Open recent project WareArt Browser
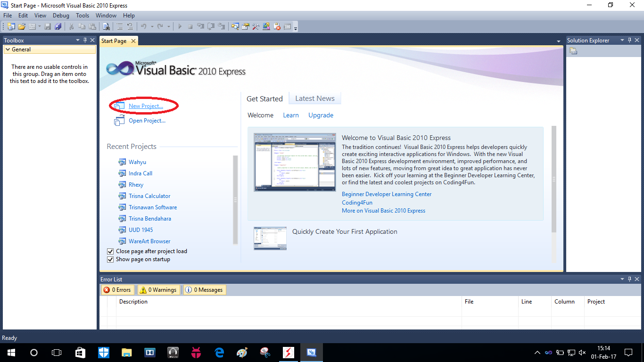The image size is (644, 362). [149, 241]
